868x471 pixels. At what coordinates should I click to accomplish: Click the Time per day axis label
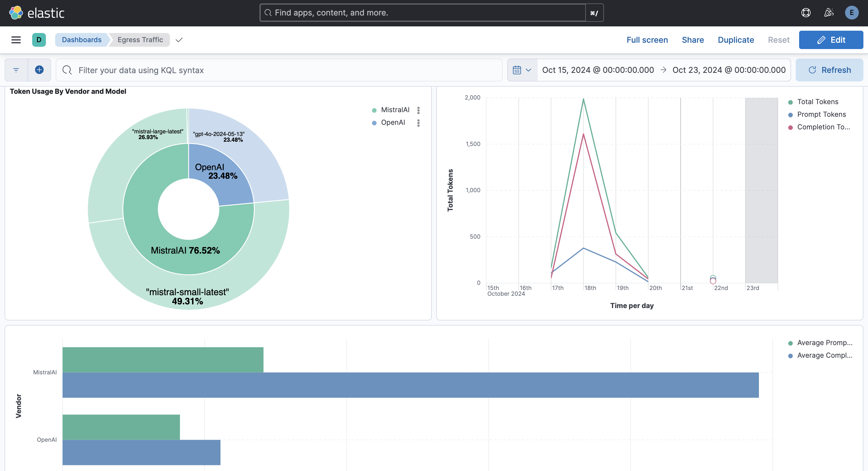pos(632,306)
